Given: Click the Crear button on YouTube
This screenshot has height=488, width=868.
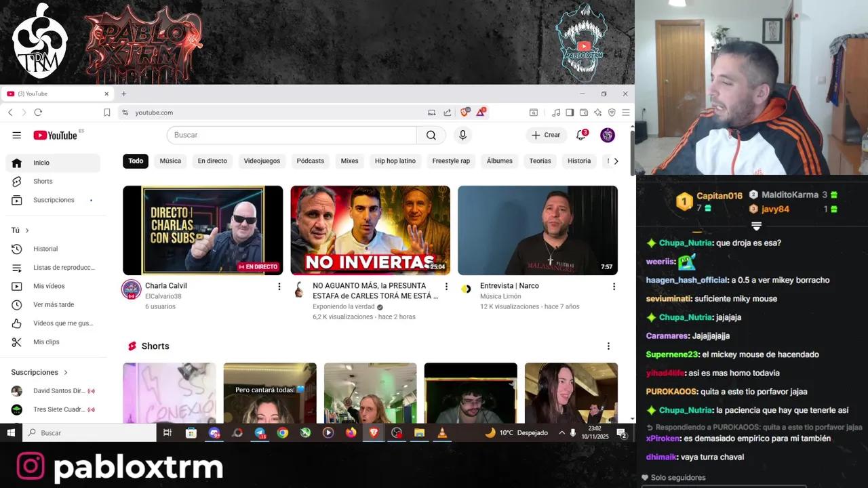Looking at the screenshot, I should (546, 135).
